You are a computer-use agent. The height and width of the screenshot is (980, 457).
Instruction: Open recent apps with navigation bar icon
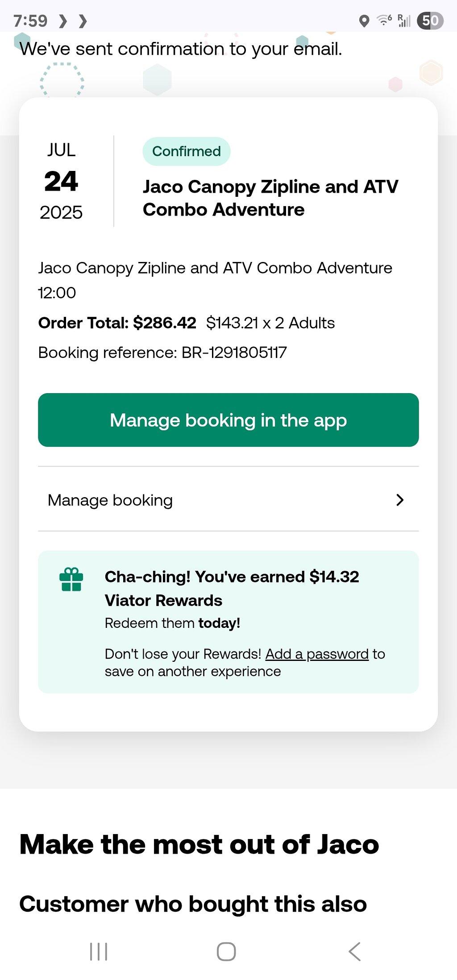click(x=99, y=951)
